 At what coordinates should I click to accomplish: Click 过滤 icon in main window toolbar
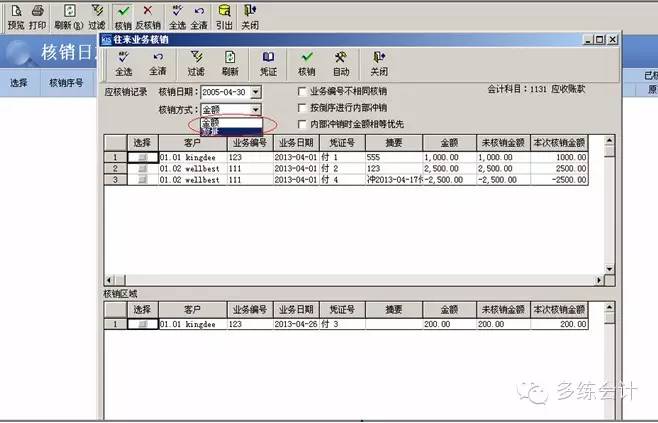pyautogui.click(x=97, y=17)
